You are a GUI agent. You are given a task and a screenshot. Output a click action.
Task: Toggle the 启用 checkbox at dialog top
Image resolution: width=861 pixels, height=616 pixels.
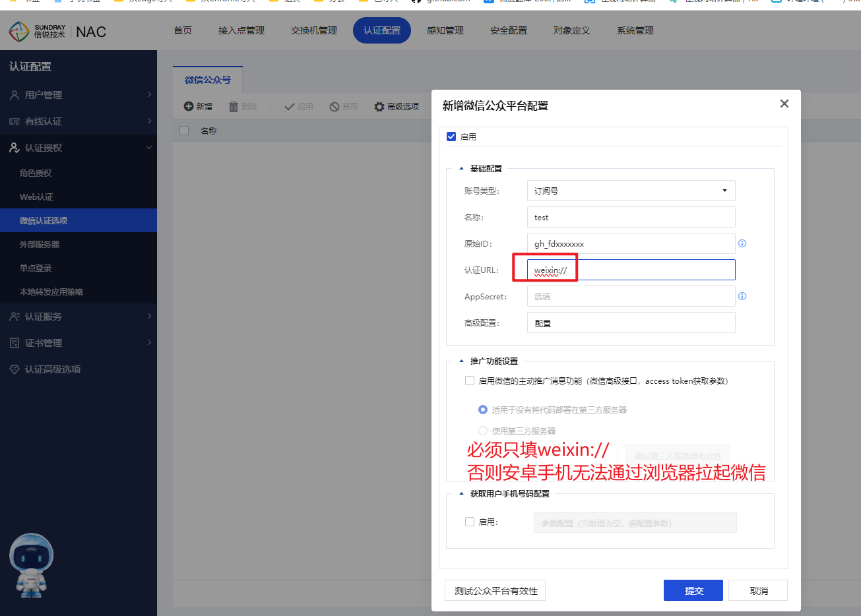(451, 137)
